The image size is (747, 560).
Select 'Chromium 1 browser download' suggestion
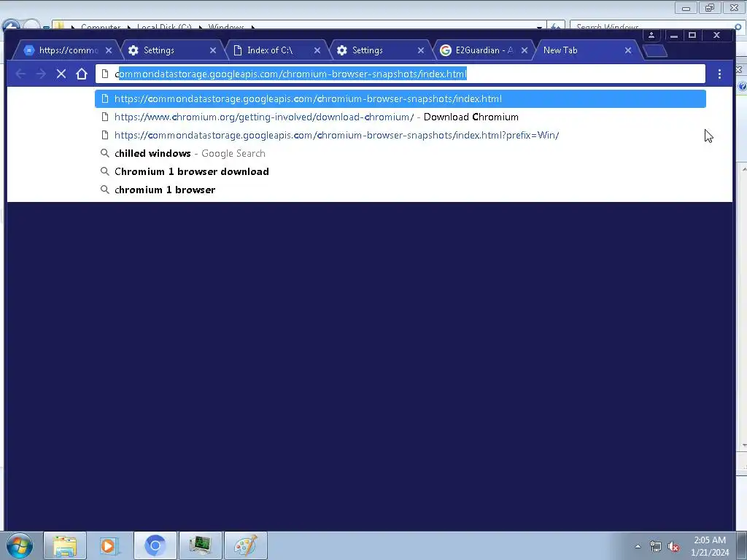pos(400,171)
